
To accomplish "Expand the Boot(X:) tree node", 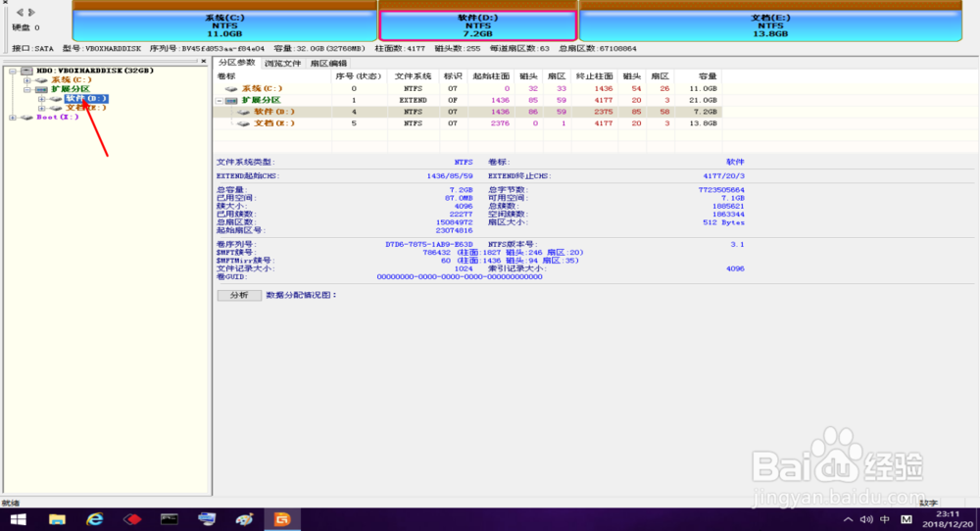I will tap(13, 118).
